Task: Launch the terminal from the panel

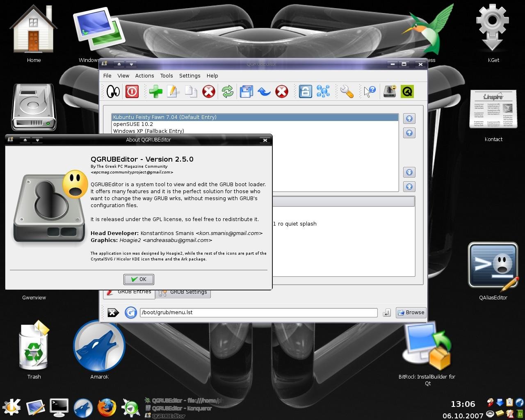Action: click(x=59, y=407)
